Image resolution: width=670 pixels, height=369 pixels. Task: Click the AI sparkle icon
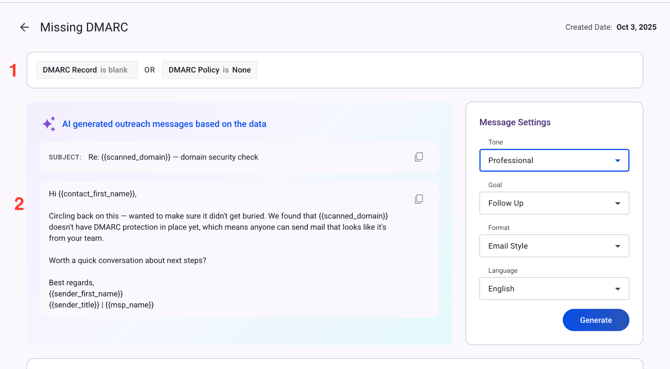[x=49, y=124]
